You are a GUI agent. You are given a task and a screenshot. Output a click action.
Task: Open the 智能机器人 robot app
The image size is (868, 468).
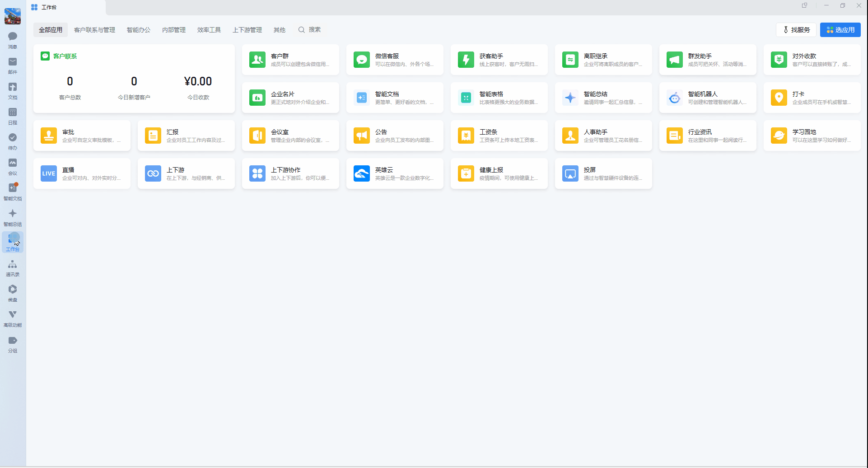(708, 98)
